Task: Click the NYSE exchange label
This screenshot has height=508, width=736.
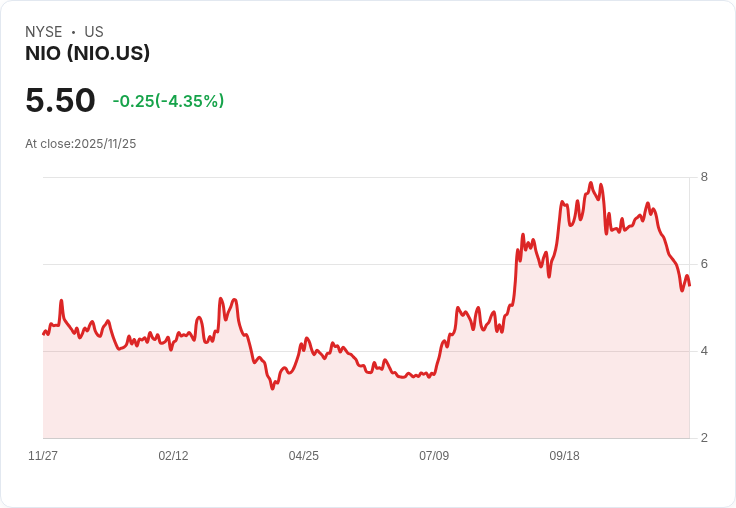Action: click(44, 32)
